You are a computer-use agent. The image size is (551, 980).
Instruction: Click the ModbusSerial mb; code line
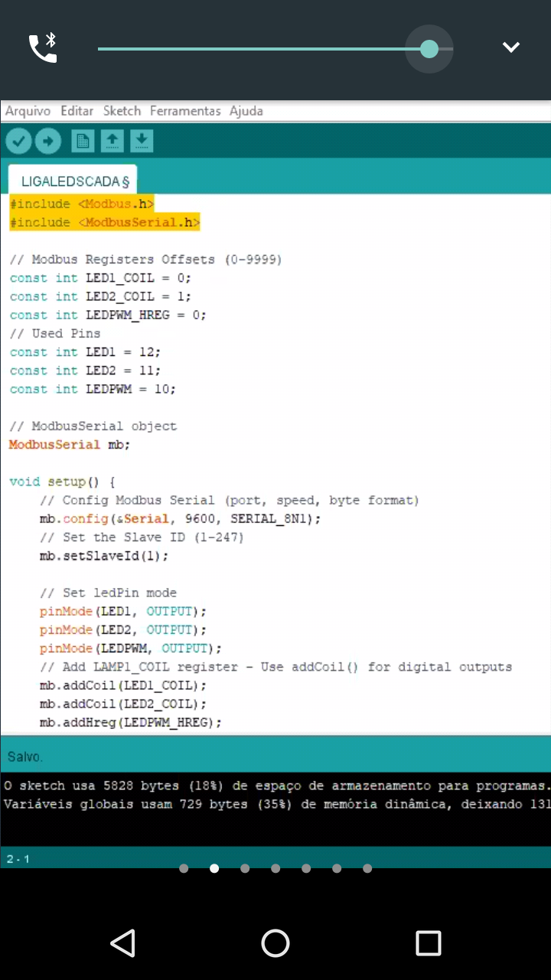(x=70, y=445)
